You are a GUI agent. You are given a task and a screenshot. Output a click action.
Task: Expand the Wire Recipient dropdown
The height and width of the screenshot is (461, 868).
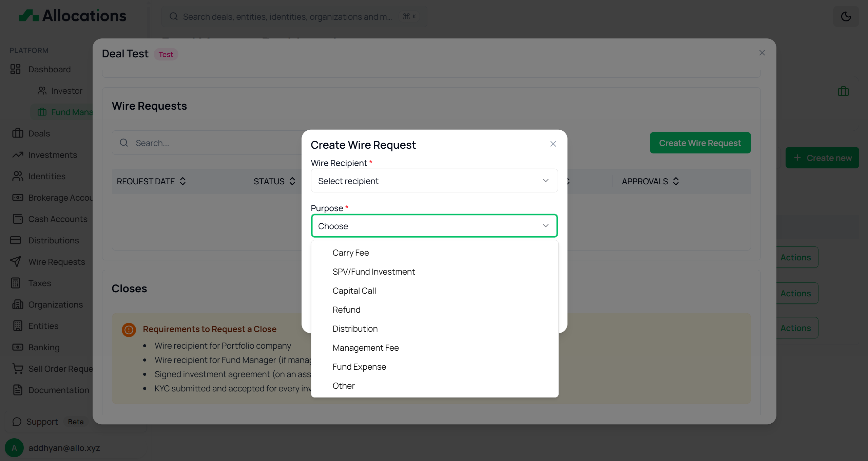coord(434,181)
